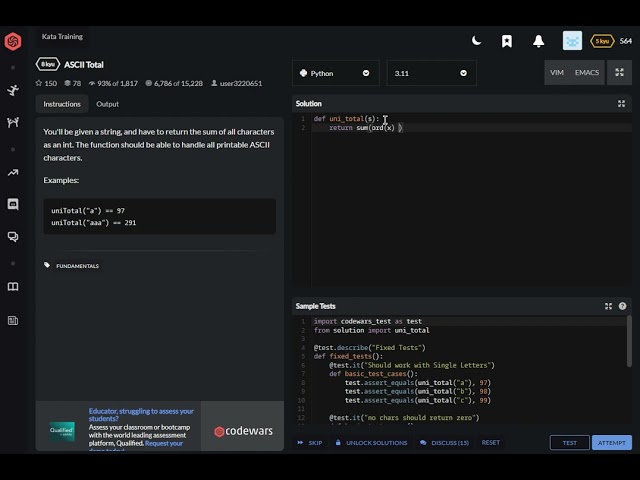Switch to the Output tab
This screenshot has width=640, height=480.
point(107,104)
